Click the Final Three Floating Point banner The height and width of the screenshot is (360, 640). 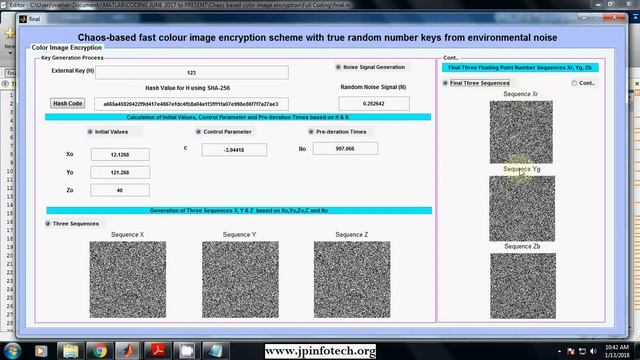[520, 68]
